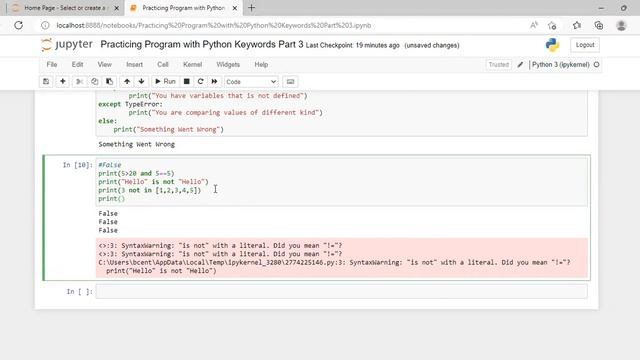Open the command palette keyboard icon
This screenshot has height=360, width=640.
290,82
